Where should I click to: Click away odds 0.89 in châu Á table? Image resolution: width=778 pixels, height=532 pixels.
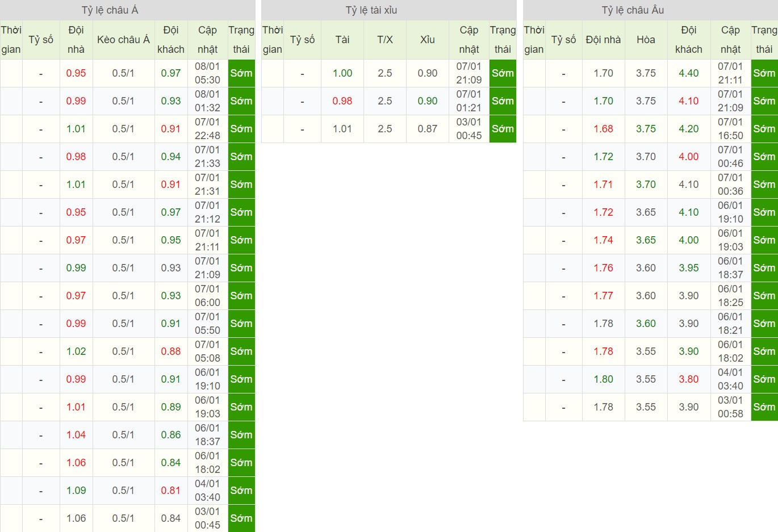pyautogui.click(x=171, y=407)
